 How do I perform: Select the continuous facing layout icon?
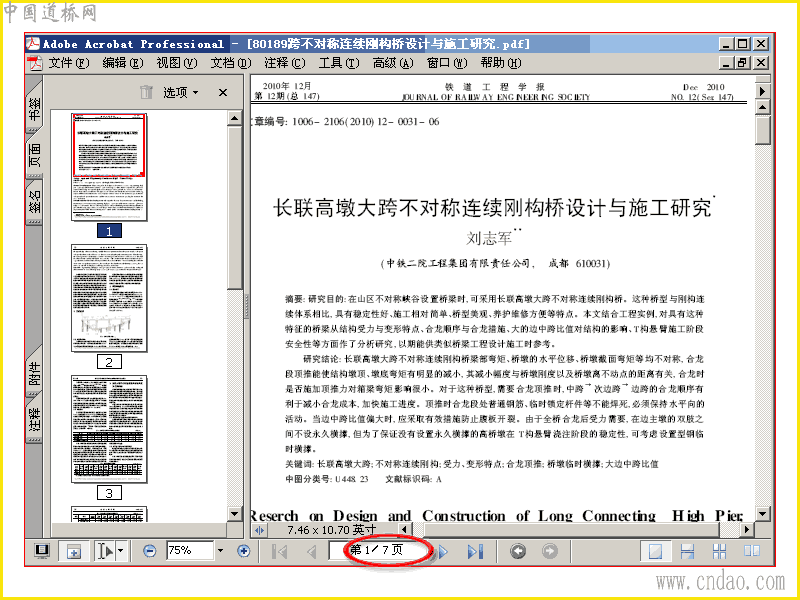pyautogui.click(x=719, y=551)
